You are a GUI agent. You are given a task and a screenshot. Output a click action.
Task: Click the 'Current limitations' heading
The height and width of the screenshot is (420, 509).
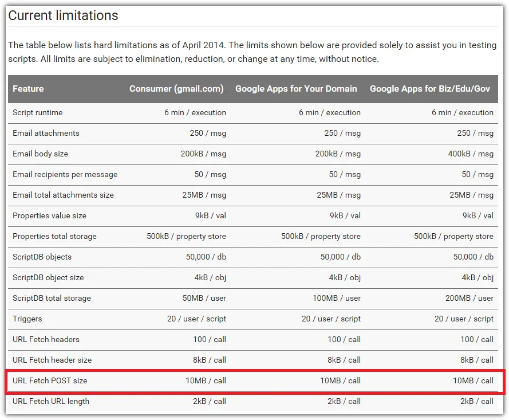pyautogui.click(x=63, y=15)
